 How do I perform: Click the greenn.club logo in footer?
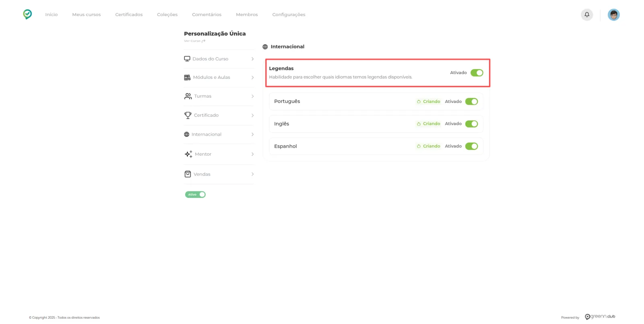[x=600, y=317]
